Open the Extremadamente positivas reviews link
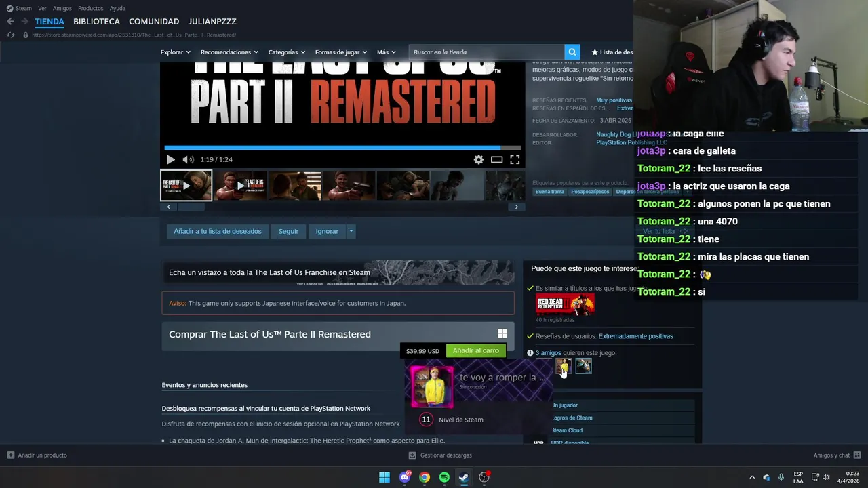The image size is (868, 488). tap(635, 336)
